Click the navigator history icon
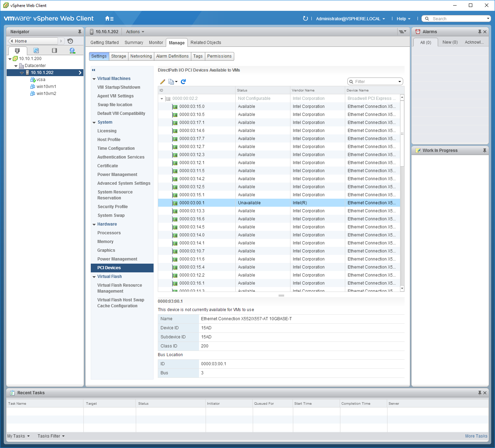 pos(70,41)
